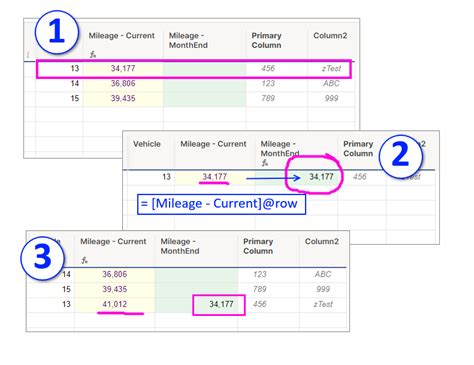
Task: Click the "36,806" cell in screenshot 3
Action: [x=115, y=275]
